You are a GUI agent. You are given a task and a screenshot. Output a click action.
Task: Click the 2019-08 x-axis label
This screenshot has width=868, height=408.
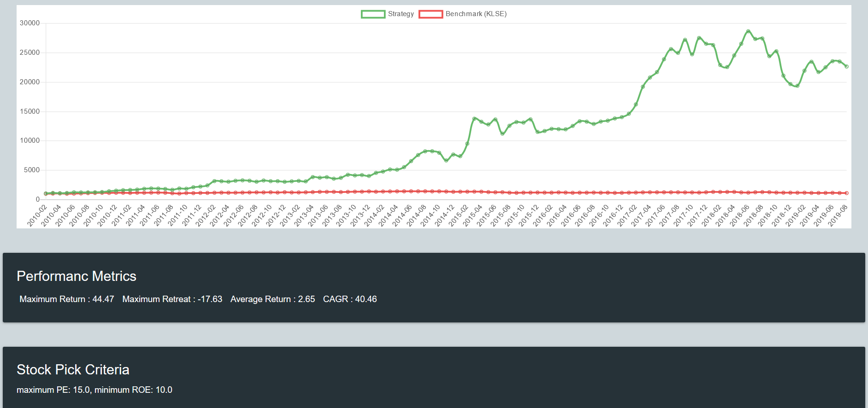click(x=838, y=216)
